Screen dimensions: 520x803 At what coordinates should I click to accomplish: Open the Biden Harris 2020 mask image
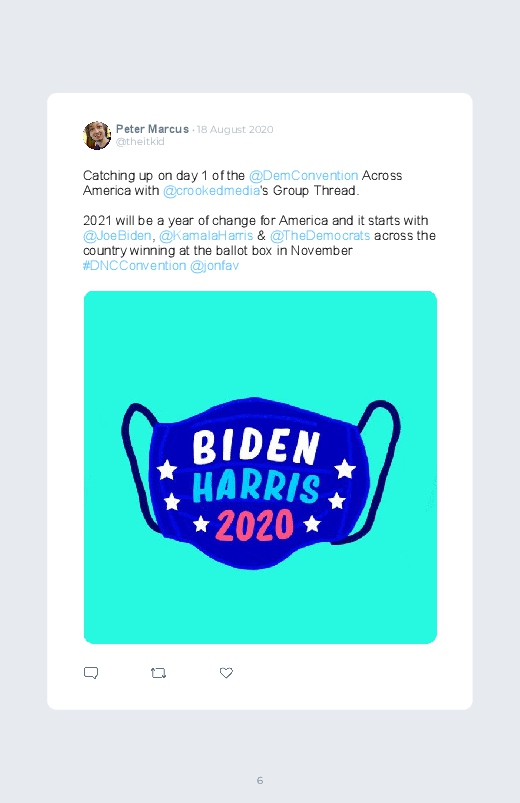(260, 467)
